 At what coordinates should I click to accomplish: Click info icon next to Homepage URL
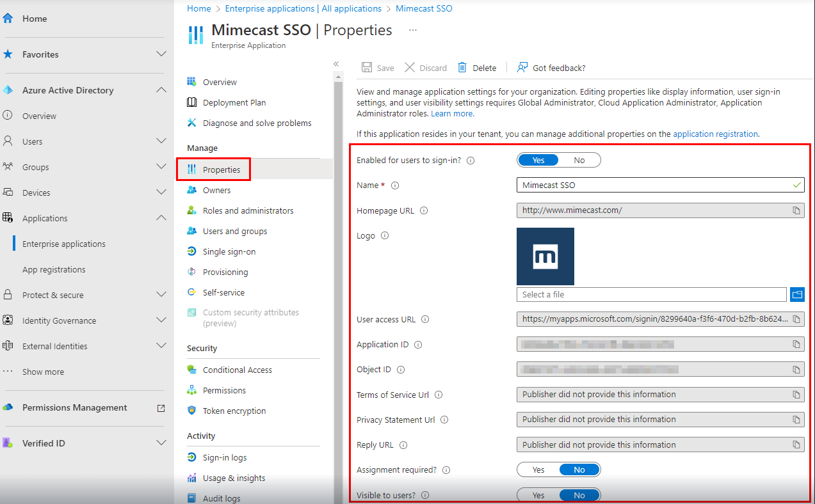click(x=424, y=210)
